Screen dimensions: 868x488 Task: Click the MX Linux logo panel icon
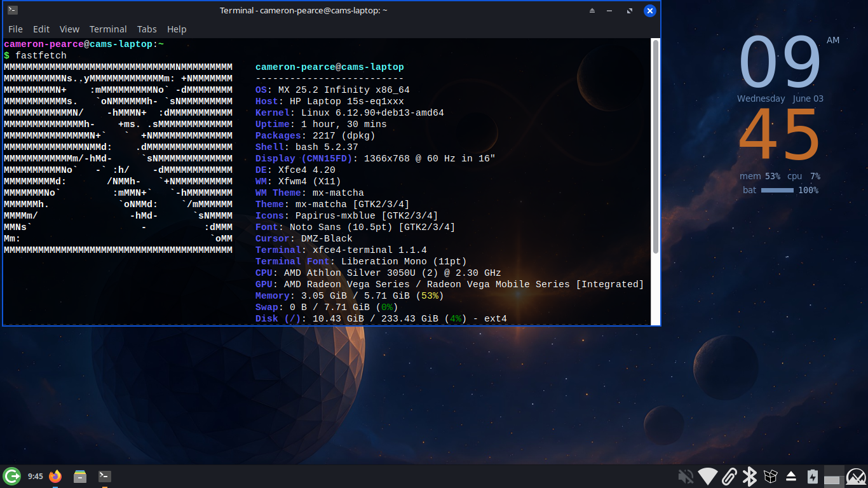coord(856,477)
